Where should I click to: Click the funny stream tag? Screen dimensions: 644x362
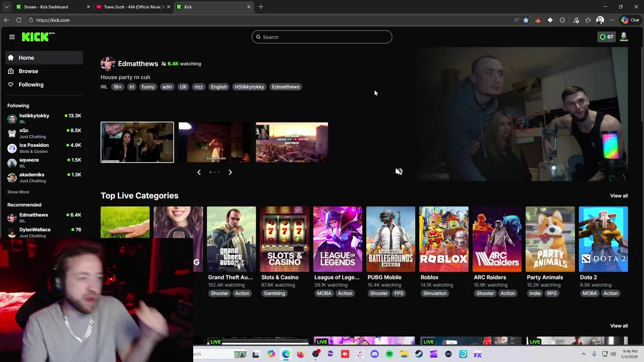point(148,86)
